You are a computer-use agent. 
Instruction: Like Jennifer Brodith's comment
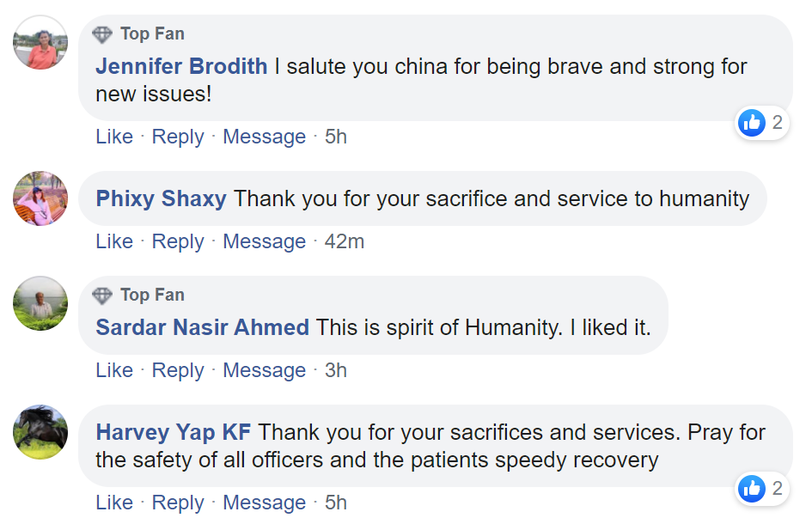pos(114,137)
